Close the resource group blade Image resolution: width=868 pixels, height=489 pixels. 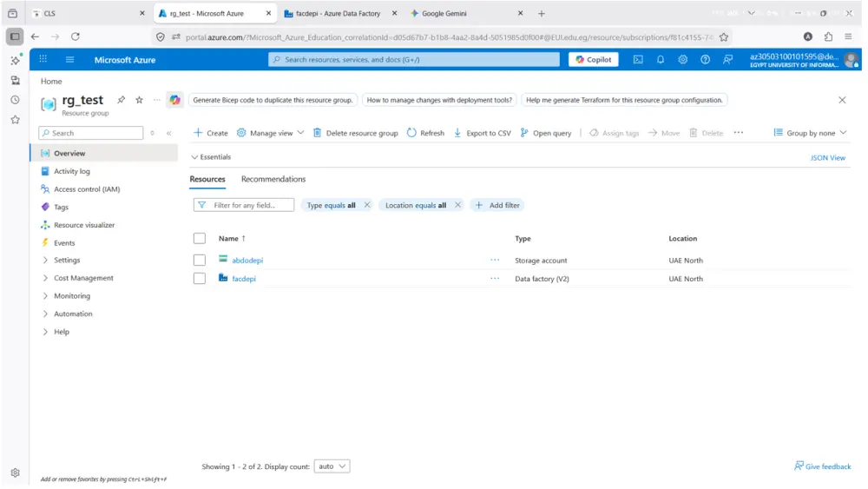842,100
